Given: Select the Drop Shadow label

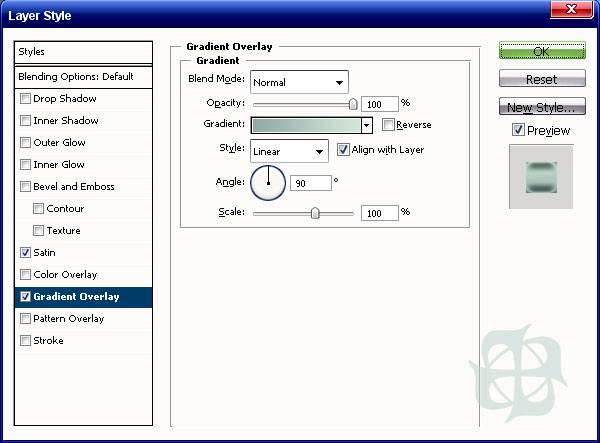Looking at the screenshot, I should [x=65, y=99].
